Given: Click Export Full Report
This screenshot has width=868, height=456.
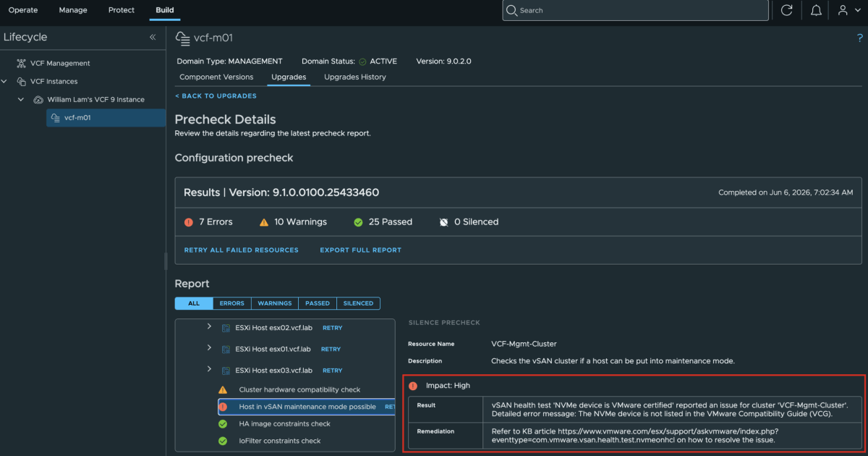Looking at the screenshot, I should coord(361,250).
